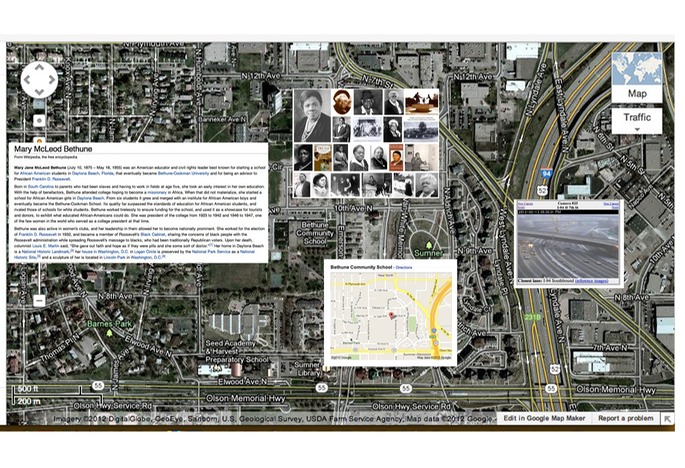685x468 pixels.
Task: Open the orange book cover thumbnail
Action: coord(396,157)
